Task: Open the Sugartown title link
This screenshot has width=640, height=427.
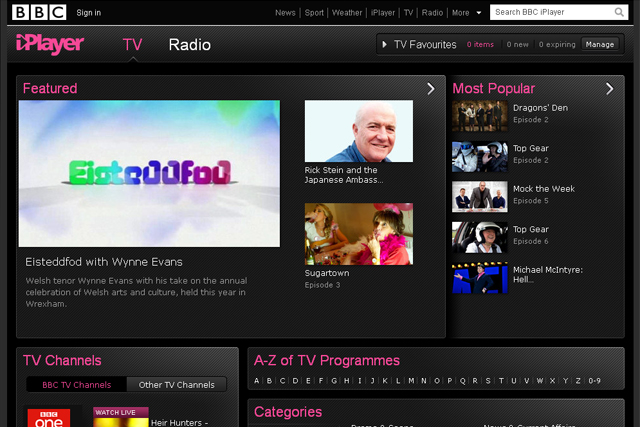Action: click(x=327, y=273)
